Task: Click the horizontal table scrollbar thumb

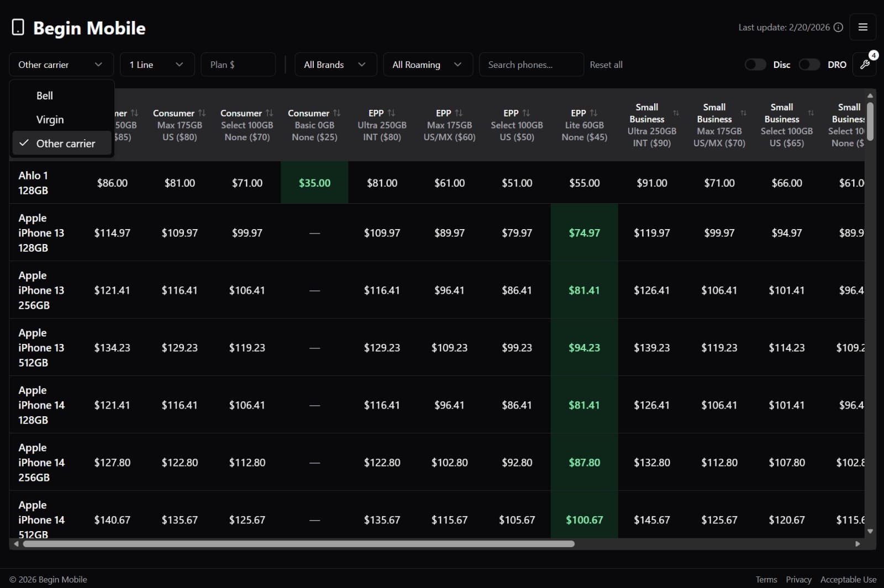Action: coord(298,544)
